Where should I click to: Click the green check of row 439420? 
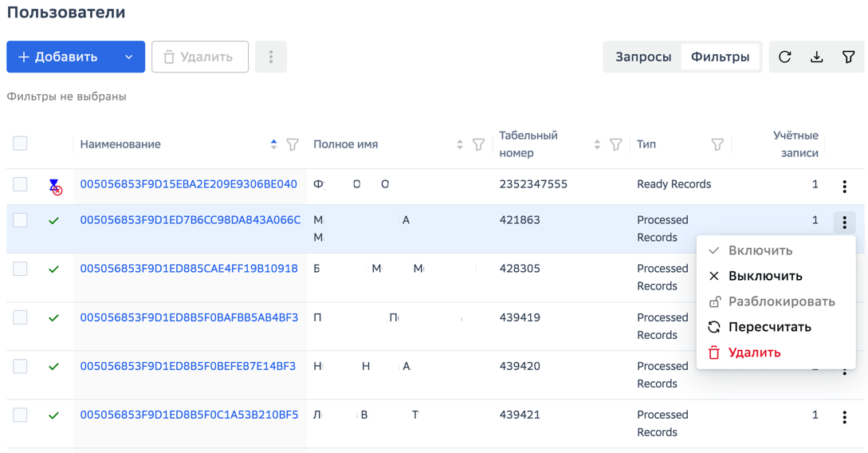point(53,367)
